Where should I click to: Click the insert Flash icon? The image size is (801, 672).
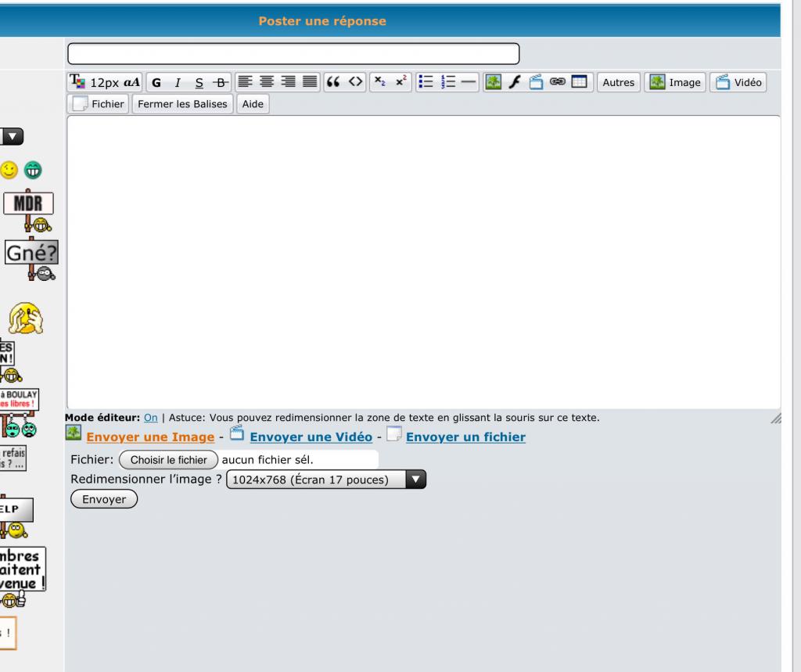(x=515, y=82)
